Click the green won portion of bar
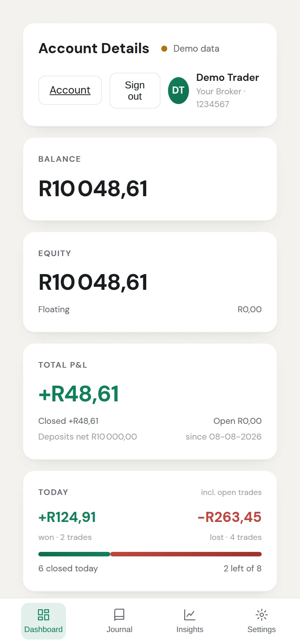 tap(74, 554)
